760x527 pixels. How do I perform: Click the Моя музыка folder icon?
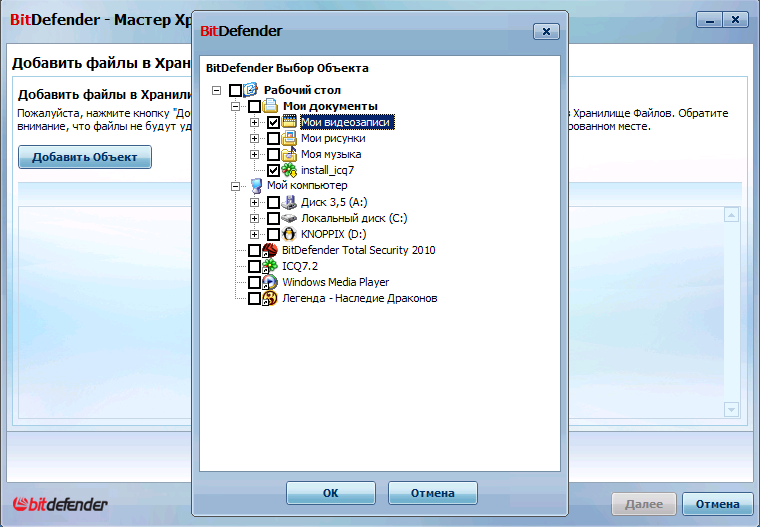click(x=289, y=154)
